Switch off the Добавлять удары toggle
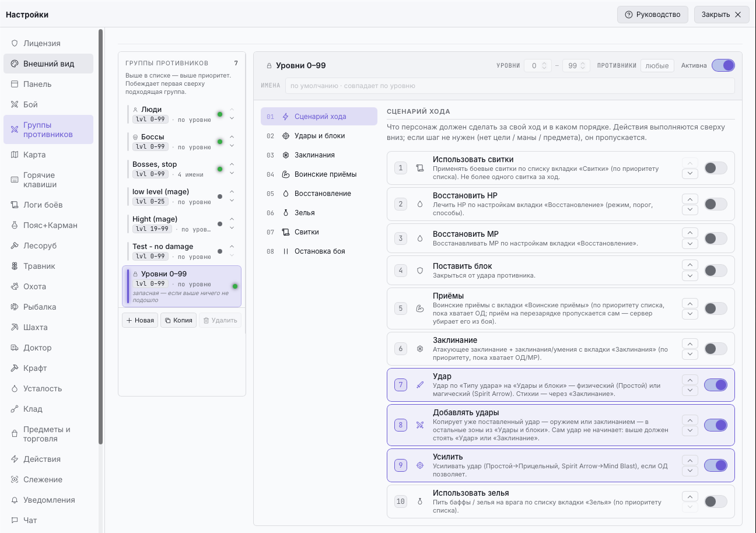This screenshot has height=533, width=756. coord(716,425)
